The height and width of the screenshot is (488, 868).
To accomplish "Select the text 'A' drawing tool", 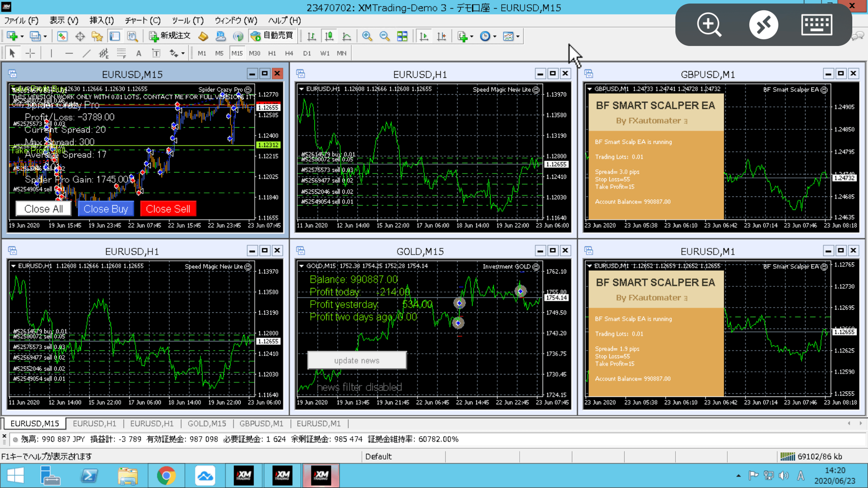I will (139, 53).
